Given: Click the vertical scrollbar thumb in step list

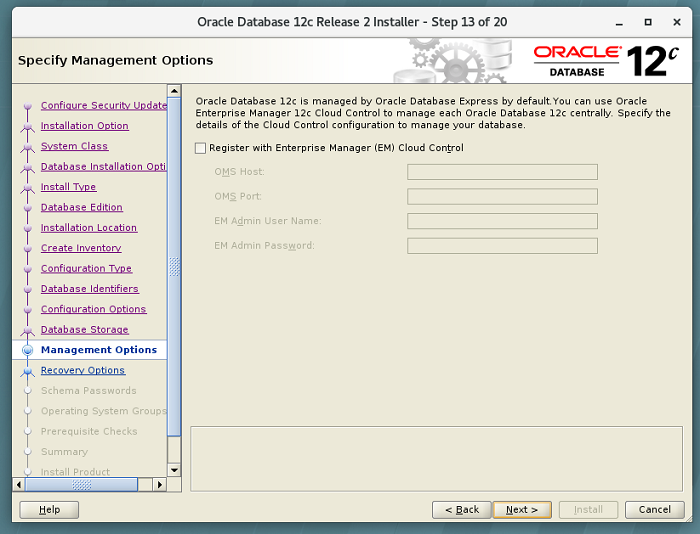Looking at the screenshot, I should tap(174, 267).
